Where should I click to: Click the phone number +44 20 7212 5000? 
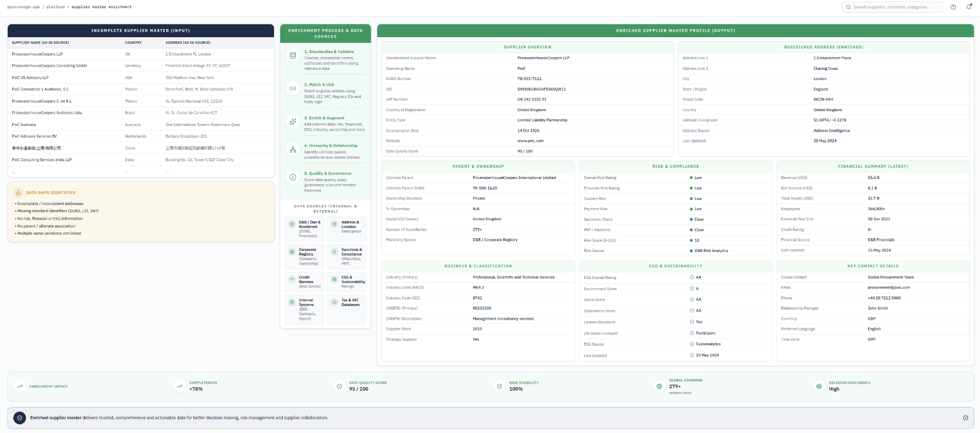[884, 298]
